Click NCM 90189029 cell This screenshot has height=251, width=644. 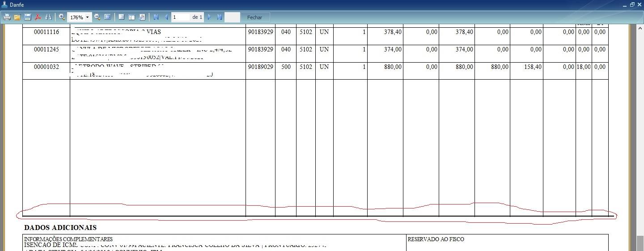point(260,67)
